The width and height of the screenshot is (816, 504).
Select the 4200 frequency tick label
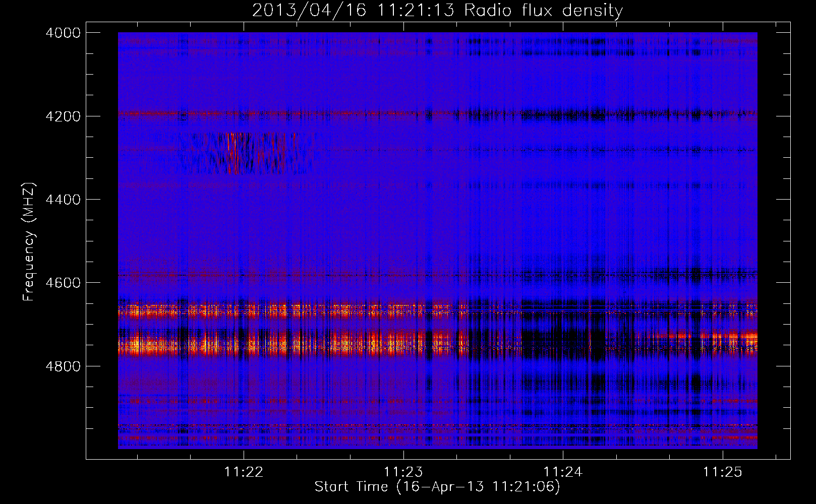[63, 116]
